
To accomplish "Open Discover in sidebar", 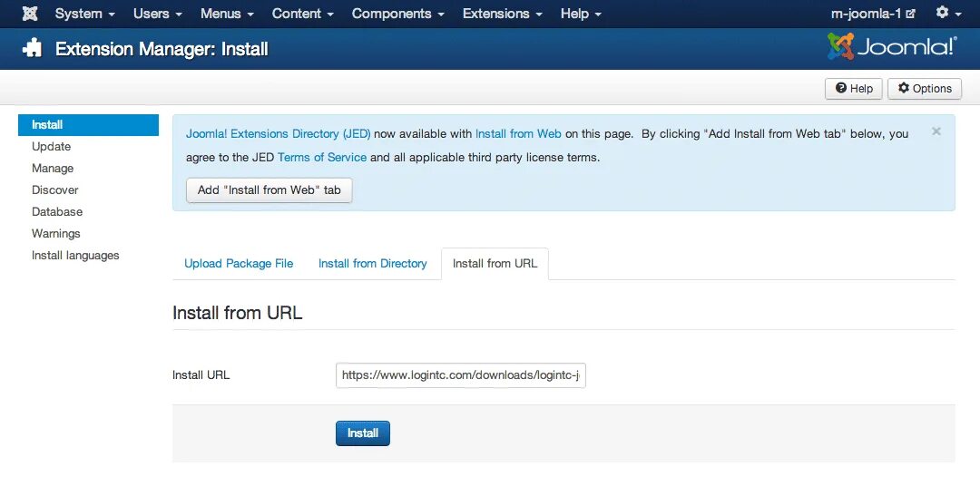I will click(x=55, y=190).
